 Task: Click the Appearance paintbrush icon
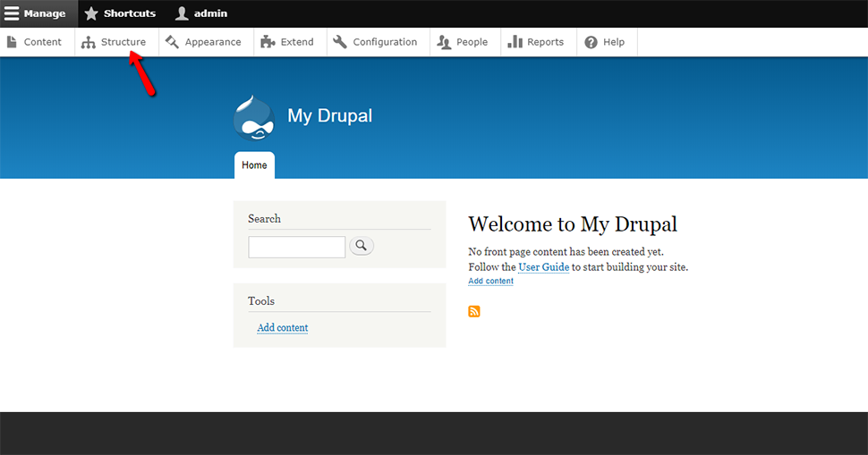pos(172,42)
